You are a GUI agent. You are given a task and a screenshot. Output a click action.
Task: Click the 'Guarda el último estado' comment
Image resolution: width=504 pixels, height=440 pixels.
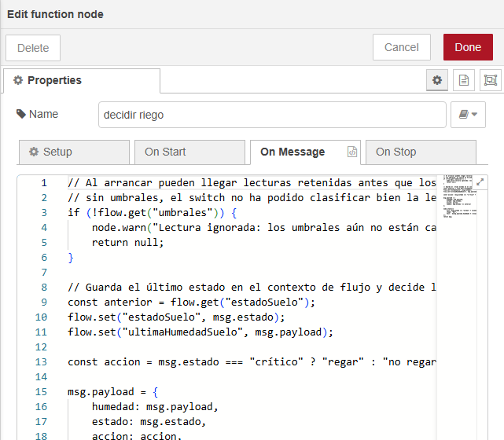point(252,287)
